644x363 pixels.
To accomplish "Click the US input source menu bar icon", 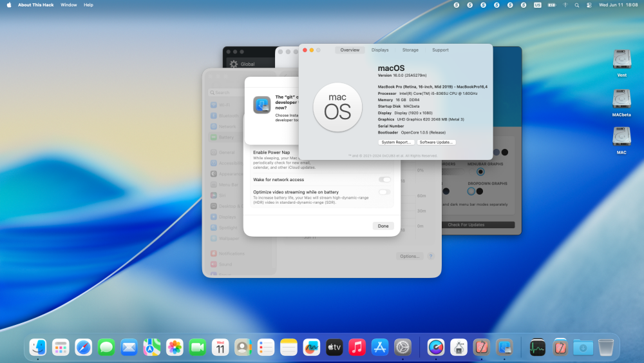I will [537, 5].
